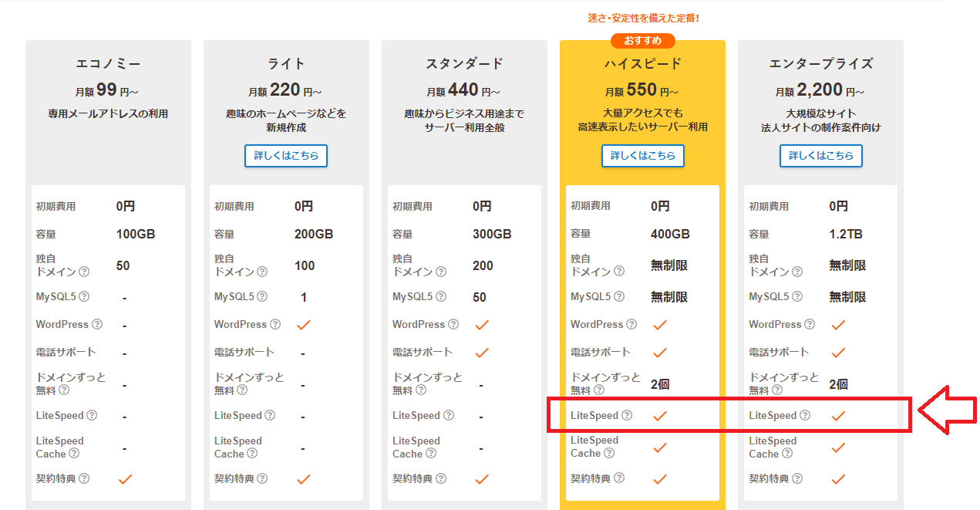Click the LiteSpeed help icon in エンタープライズ plan

(x=805, y=415)
